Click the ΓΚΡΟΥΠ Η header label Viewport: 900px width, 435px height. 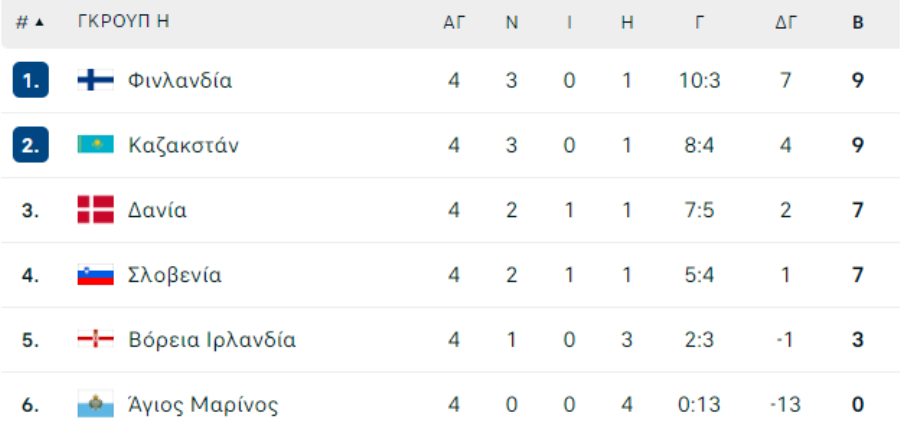[123, 22]
